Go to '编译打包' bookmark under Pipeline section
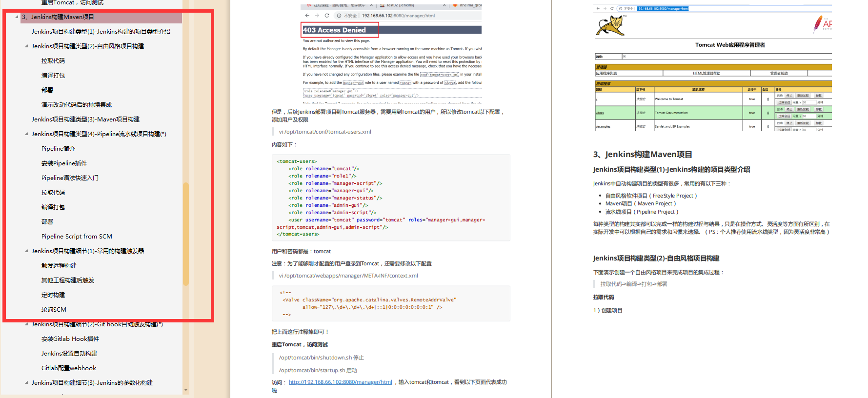This screenshot has height=398, width=868. (x=53, y=207)
